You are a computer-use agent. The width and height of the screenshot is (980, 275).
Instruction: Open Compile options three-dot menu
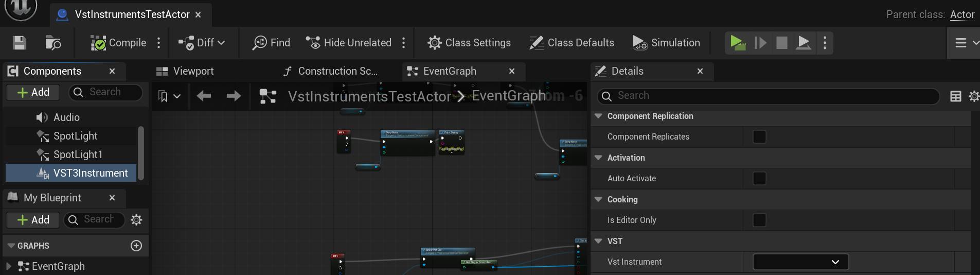point(159,43)
